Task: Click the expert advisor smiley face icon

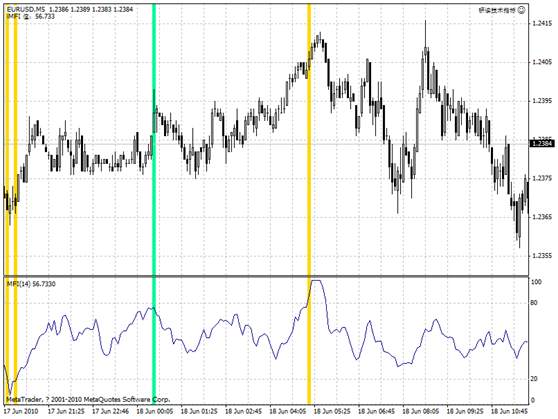Action: pyautogui.click(x=521, y=10)
